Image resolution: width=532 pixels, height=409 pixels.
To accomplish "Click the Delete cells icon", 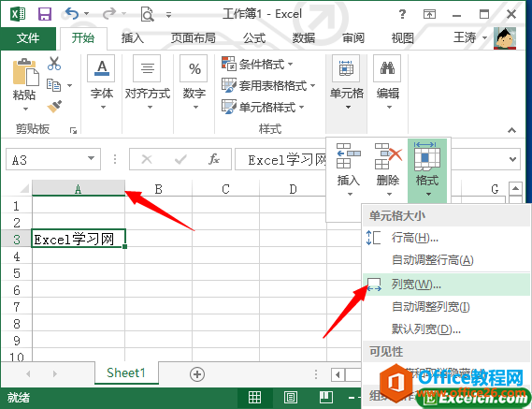I will 388,156.
